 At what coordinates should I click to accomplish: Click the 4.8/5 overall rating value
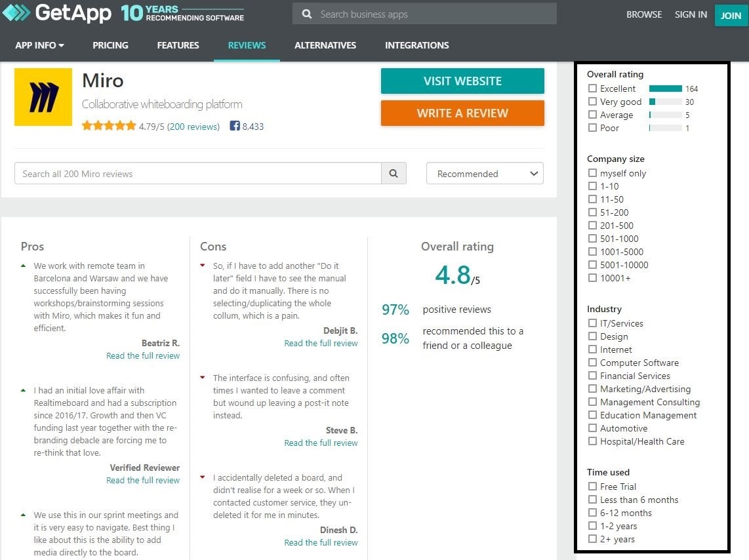coord(458,275)
